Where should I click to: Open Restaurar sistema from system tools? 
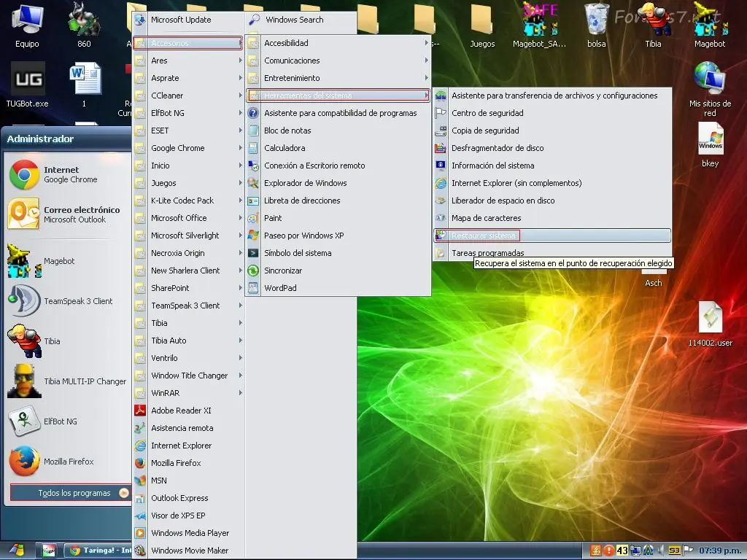tap(551, 236)
